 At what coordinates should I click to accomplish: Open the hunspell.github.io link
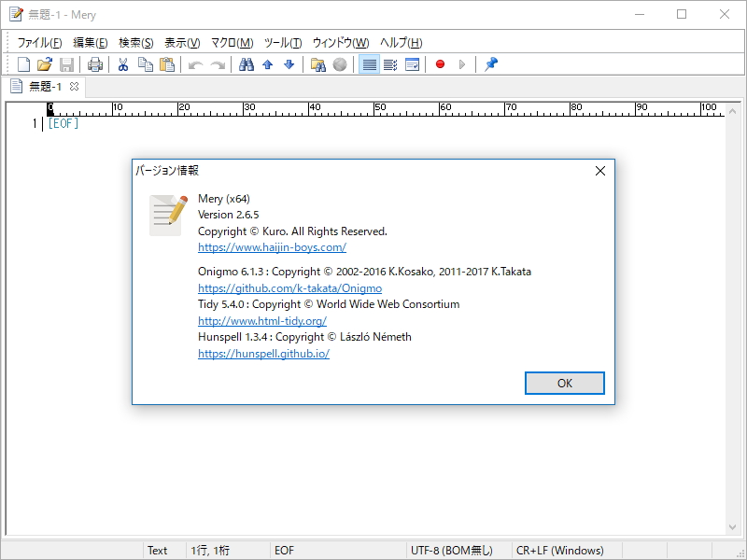263,354
